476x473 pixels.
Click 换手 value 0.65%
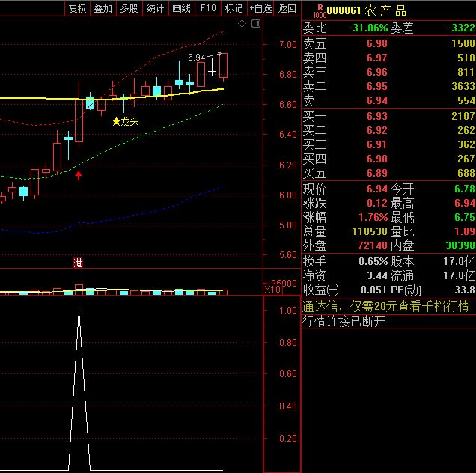pyautogui.click(x=373, y=262)
